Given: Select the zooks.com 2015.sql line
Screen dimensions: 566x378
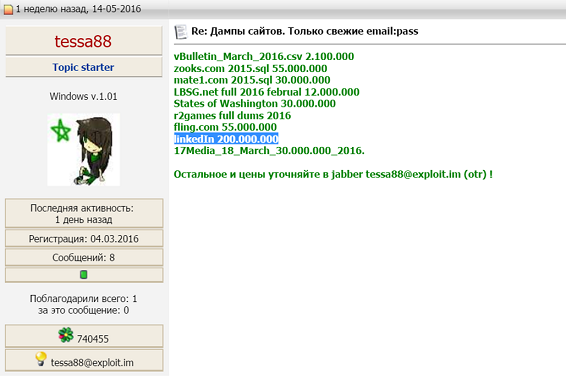Looking at the screenshot, I should [x=251, y=68].
